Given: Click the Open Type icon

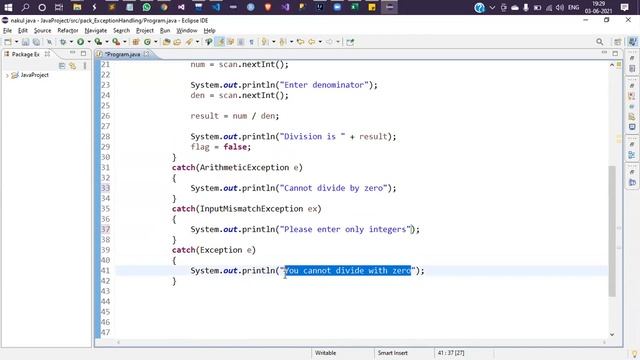Looking at the screenshot, I should [166, 42].
